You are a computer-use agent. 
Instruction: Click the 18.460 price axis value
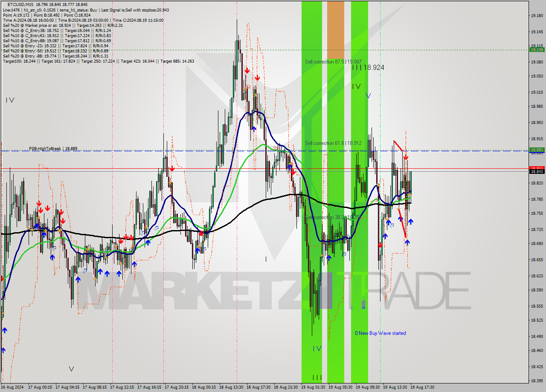pos(536,351)
